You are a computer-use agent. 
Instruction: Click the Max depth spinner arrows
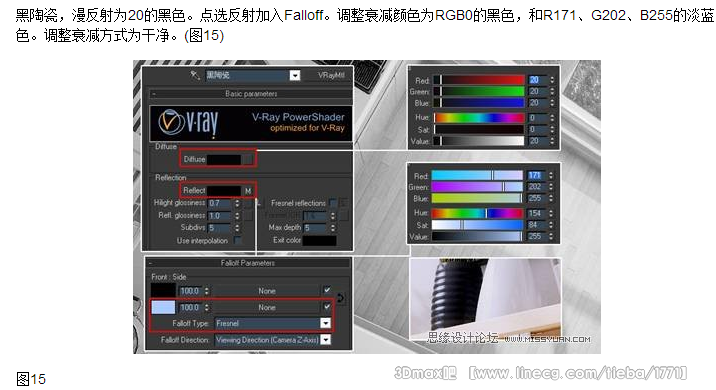pyautogui.click(x=333, y=227)
